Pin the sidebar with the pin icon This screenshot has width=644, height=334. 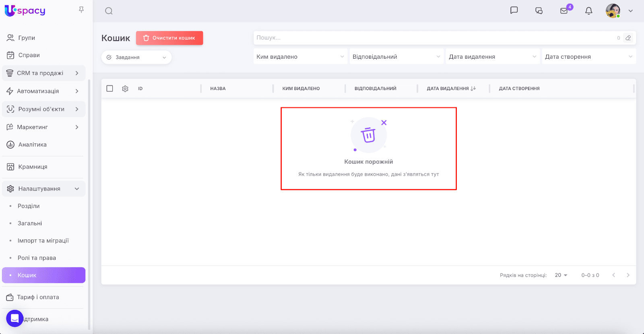pyautogui.click(x=81, y=10)
